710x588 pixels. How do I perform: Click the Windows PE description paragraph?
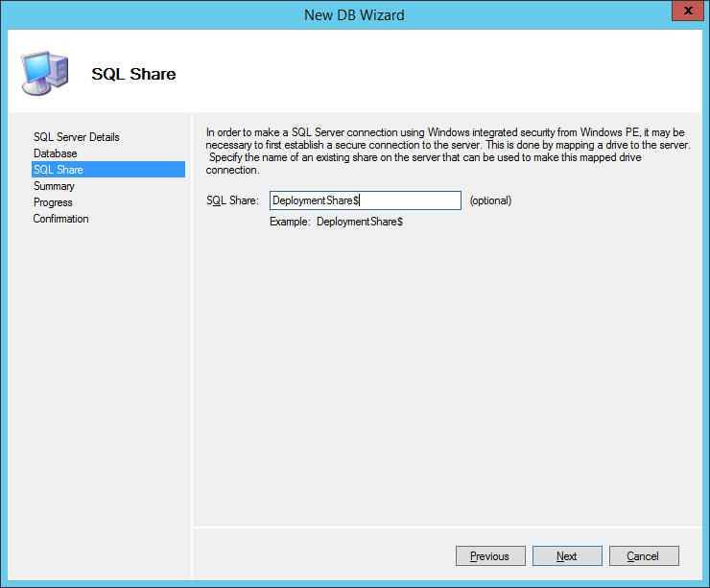click(x=448, y=151)
